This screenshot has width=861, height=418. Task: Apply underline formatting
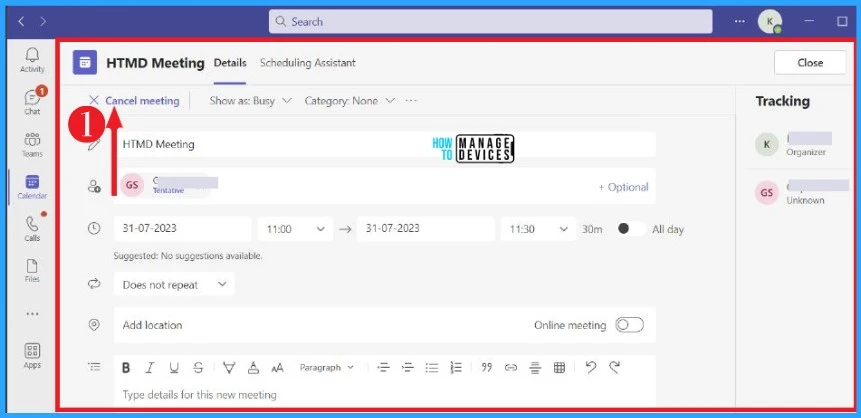click(174, 368)
